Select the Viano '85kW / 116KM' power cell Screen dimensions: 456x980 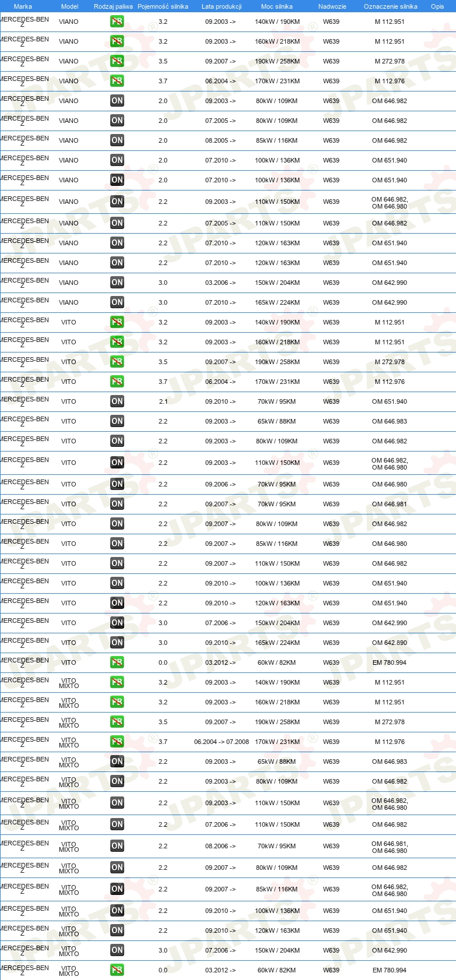click(x=277, y=140)
